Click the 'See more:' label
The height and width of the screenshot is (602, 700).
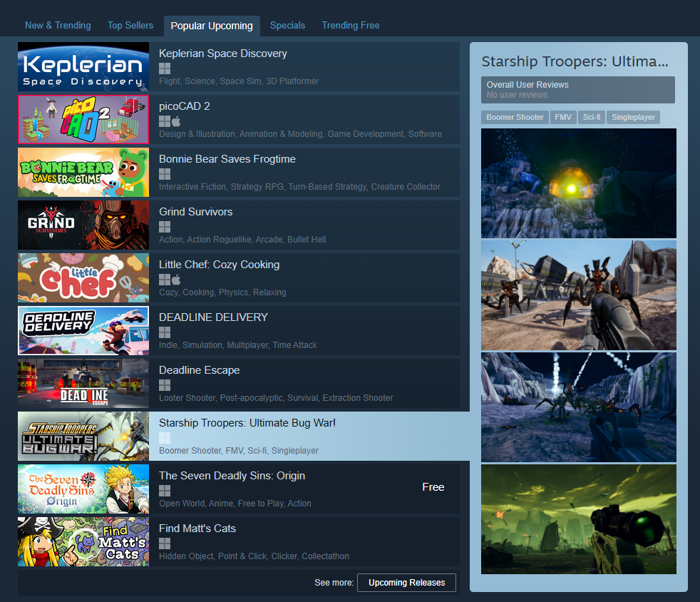click(x=334, y=582)
